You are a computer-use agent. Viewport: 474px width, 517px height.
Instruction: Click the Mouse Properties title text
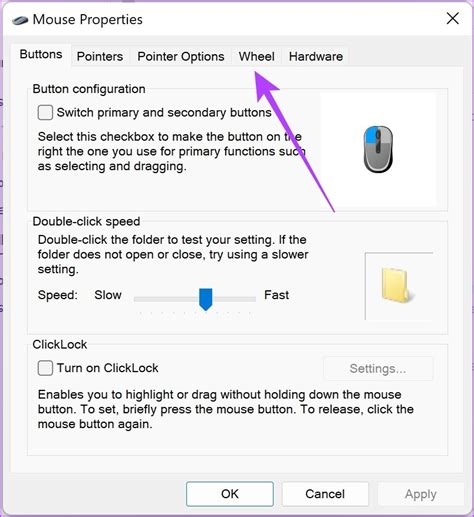pos(88,20)
